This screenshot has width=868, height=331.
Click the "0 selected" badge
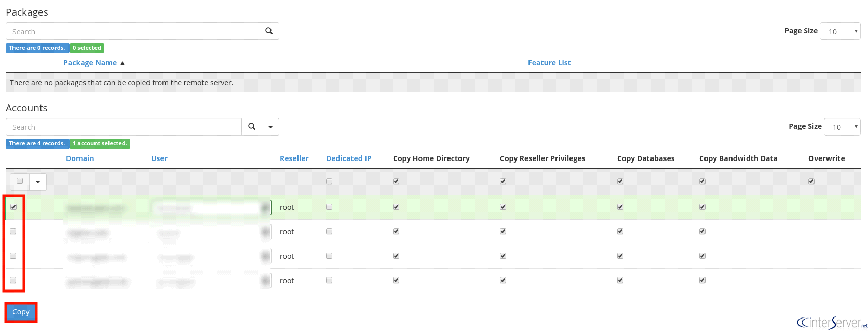coord(87,48)
